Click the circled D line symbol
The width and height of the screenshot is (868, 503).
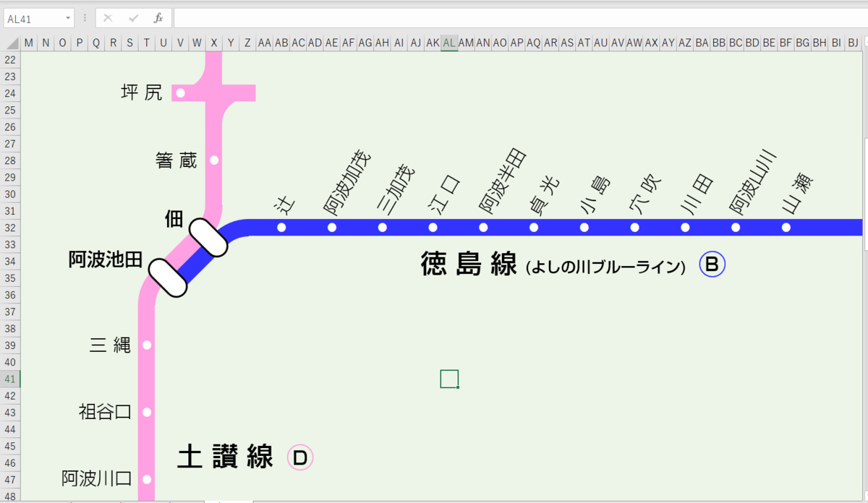click(300, 457)
